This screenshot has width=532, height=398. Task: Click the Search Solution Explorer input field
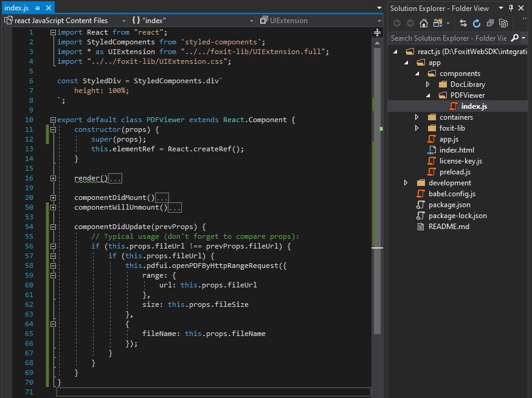click(447, 38)
